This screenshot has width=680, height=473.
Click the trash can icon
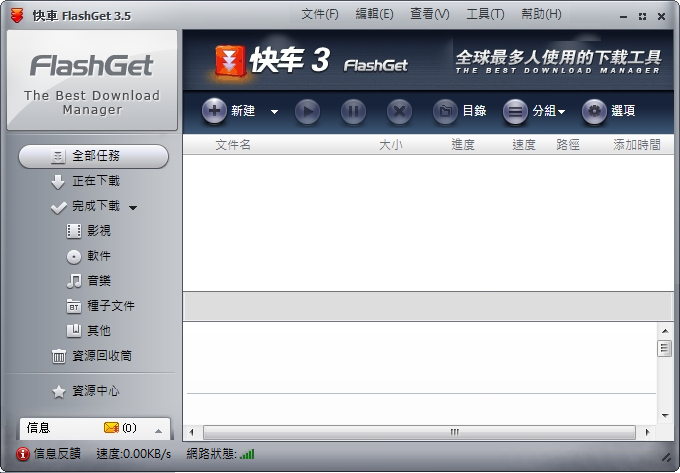tap(59, 356)
